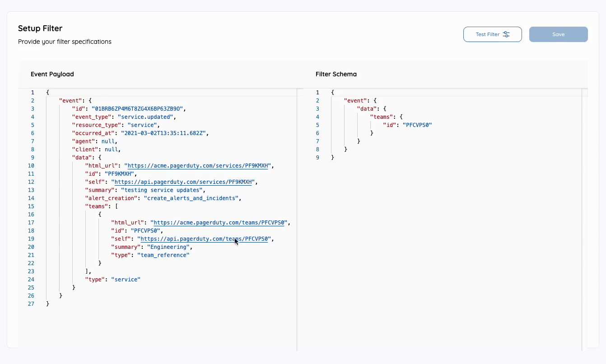Click the Engineering summary value
606x364 pixels.
pyautogui.click(x=168, y=247)
